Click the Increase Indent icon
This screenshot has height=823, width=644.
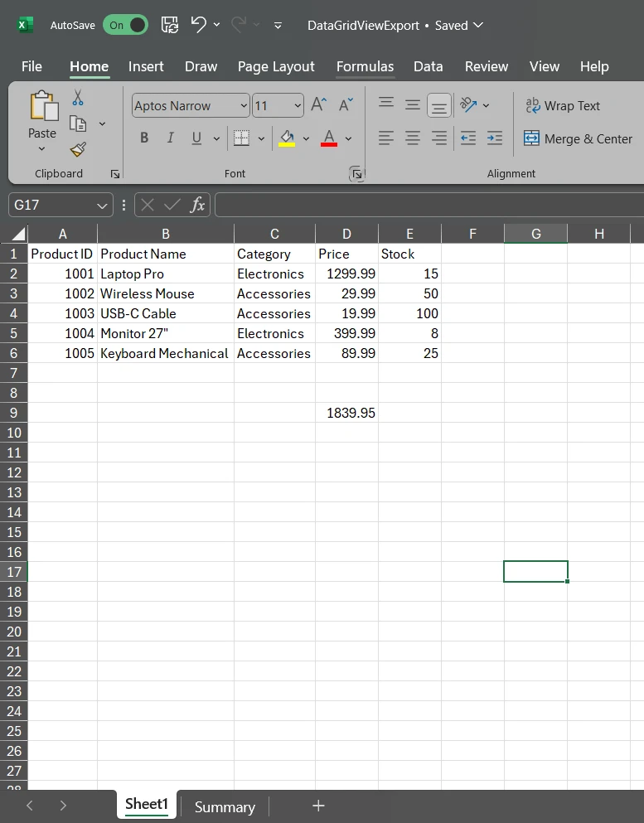(495, 138)
